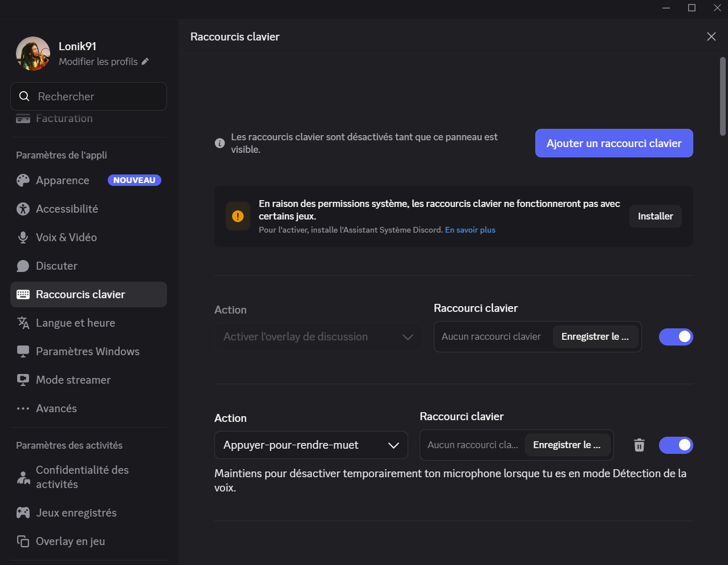Image resolution: width=728 pixels, height=565 pixels.
Task: Click the info icon near disabled shortcuts notice
Action: [219, 143]
